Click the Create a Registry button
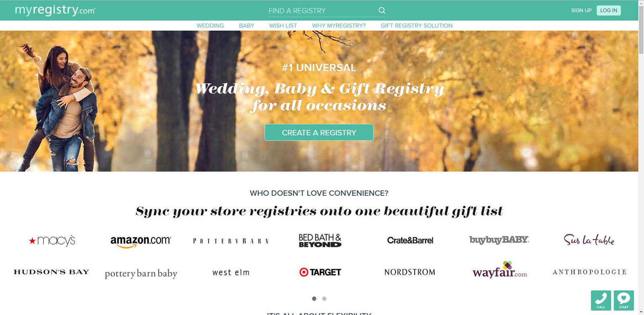Screen dimensions: 644x315 (319, 133)
